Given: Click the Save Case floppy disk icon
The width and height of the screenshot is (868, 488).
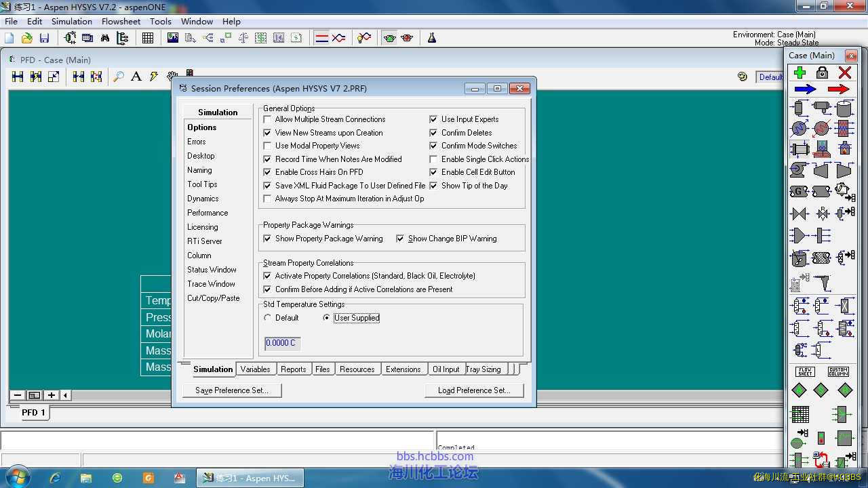Looking at the screenshot, I should tap(44, 38).
